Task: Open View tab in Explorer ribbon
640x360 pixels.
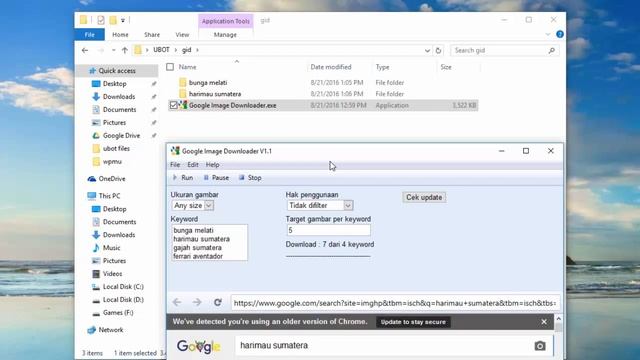Action: (182, 35)
